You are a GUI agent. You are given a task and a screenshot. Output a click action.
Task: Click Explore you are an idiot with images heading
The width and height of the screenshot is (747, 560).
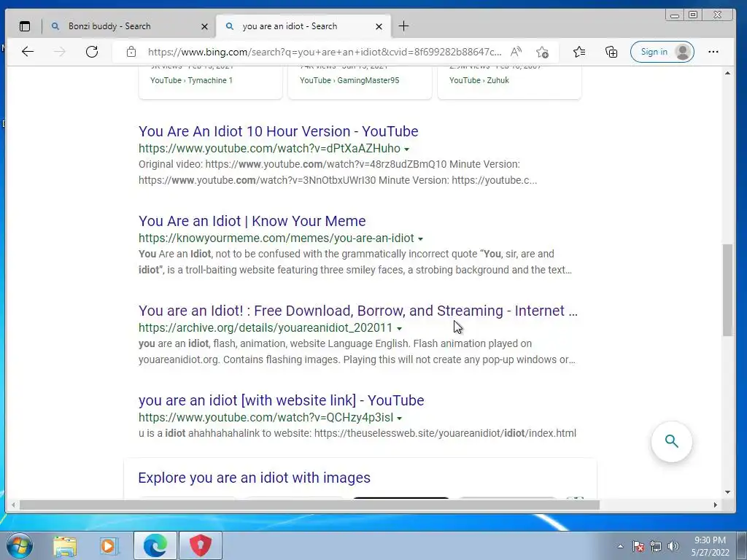click(254, 478)
